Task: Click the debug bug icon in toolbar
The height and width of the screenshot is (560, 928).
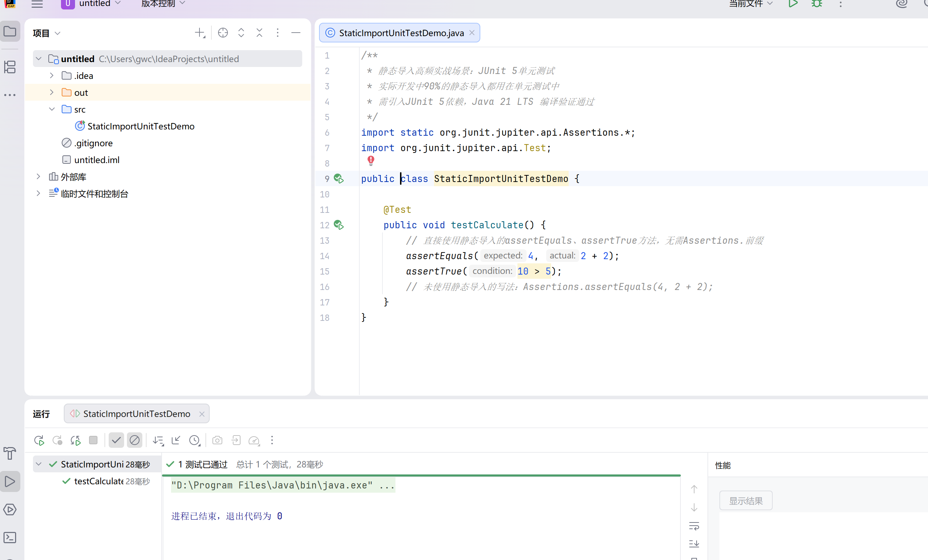Action: pyautogui.click(x=817, y=4)
